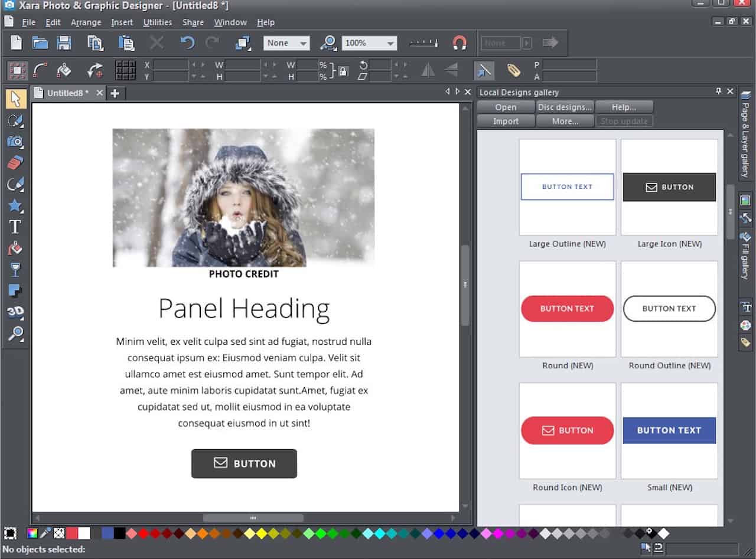Select the Eraser tool
Viewport: 756px width, 559px height.
pyautogui.click(x=15, y=163)
